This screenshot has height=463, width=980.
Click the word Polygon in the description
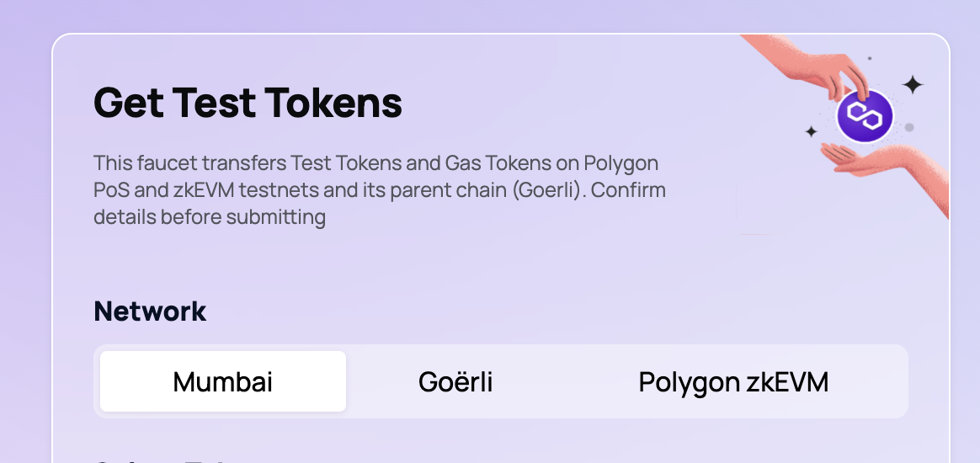620,163
